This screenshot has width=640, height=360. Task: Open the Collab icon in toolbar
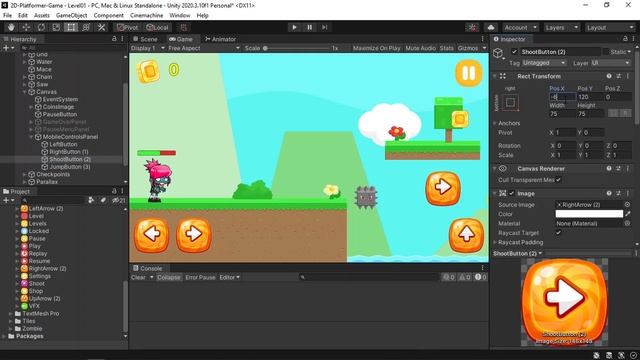pos(472,27)
